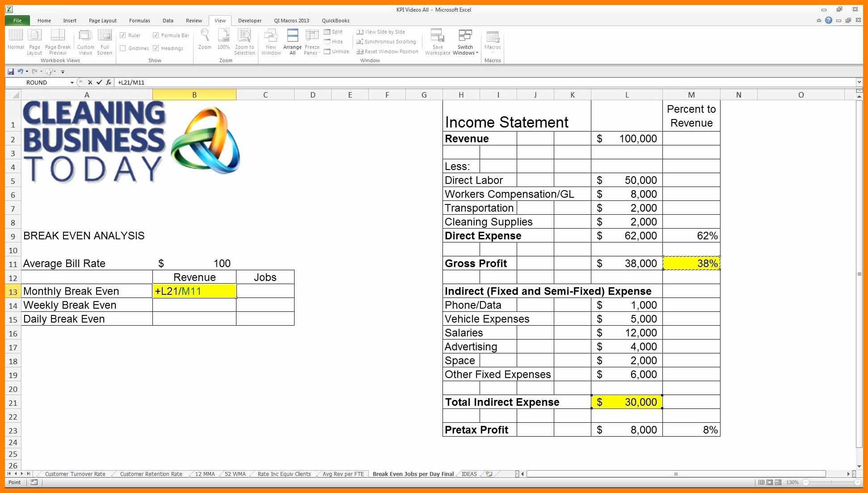Click the Split window button
Screen dimensions: 868x493
pos(333,31)
